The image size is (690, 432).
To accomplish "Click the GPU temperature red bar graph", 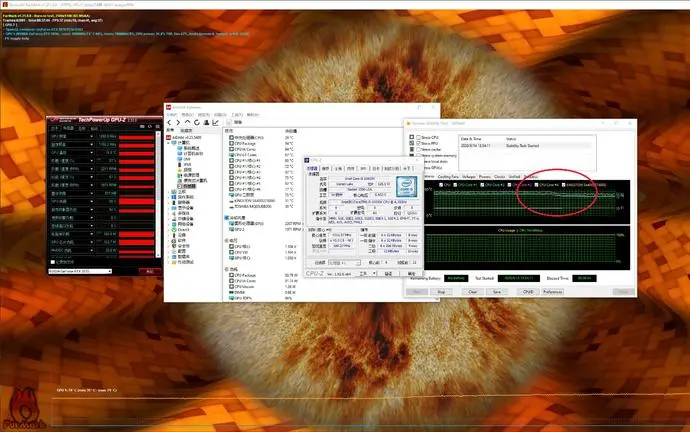I will click(136, 153).
